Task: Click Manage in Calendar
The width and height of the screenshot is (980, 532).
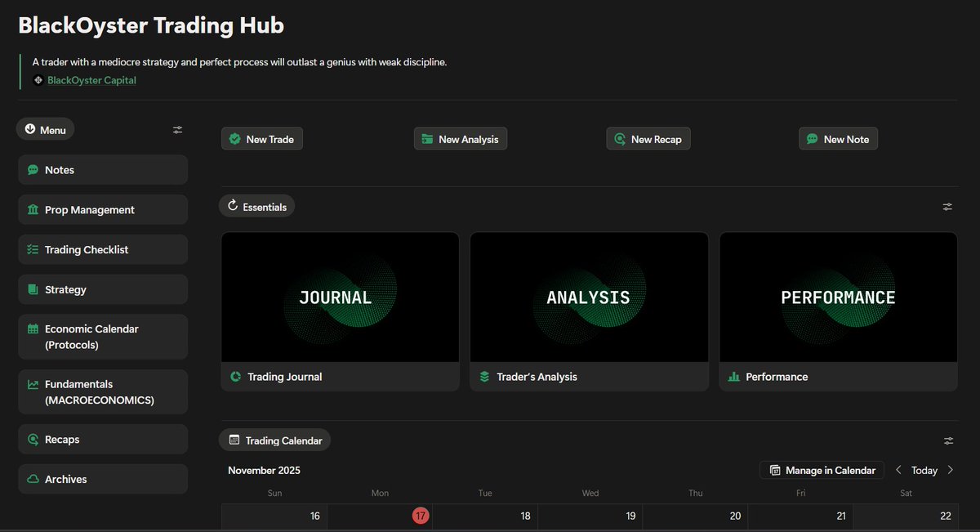Action: (x=822, y=470)
